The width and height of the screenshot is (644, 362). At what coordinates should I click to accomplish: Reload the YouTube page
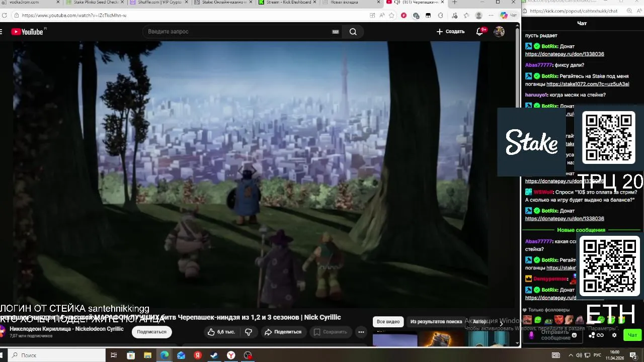point(5,16)
